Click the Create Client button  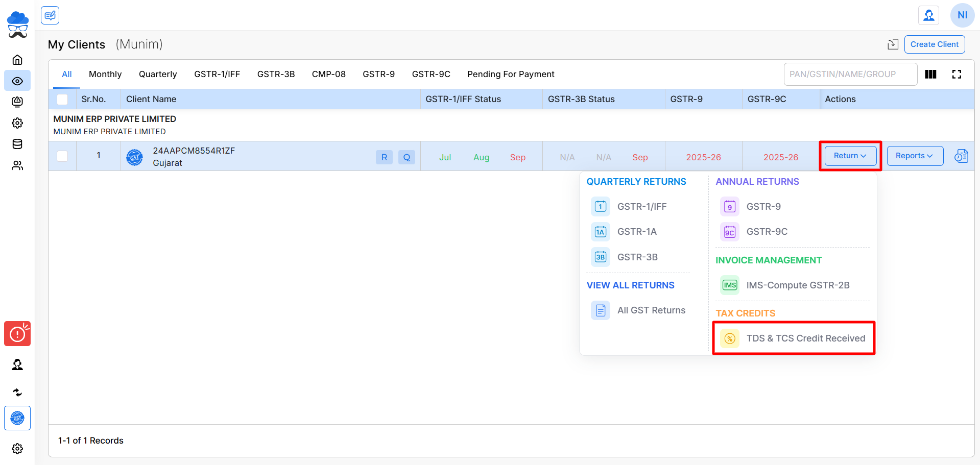pos(935,44)
